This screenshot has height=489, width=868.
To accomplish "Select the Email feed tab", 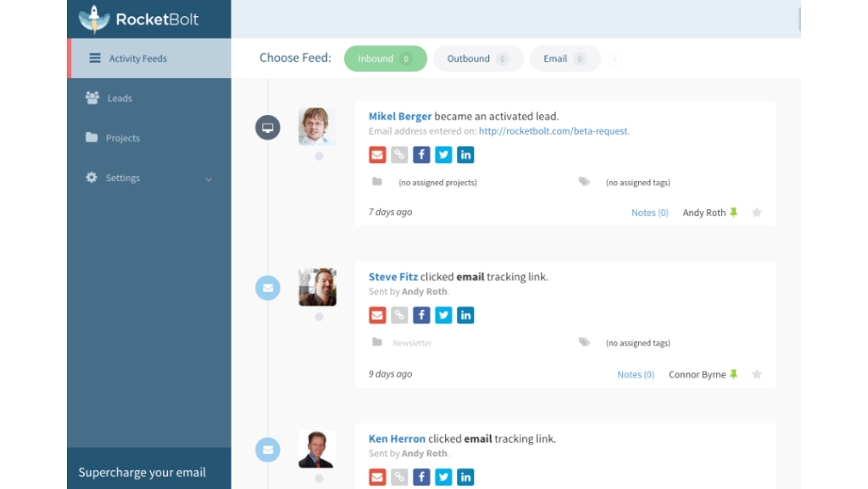I will (x=564, y=58).
